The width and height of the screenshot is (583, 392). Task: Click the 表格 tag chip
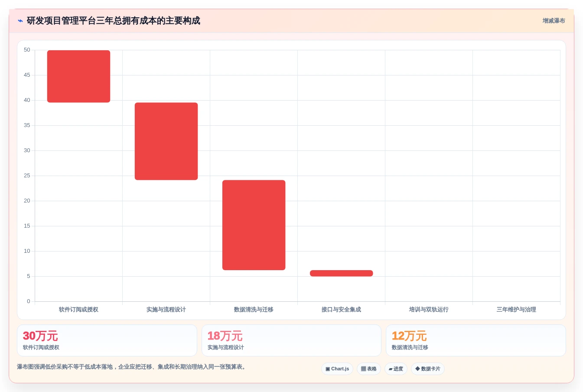[x=369, y=369]
